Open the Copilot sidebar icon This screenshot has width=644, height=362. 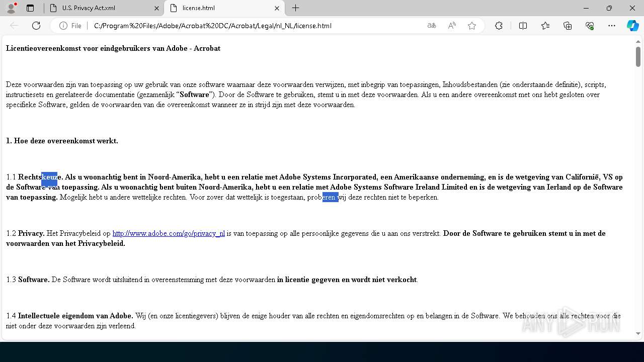pyautogui.click(x=632, y=26)
